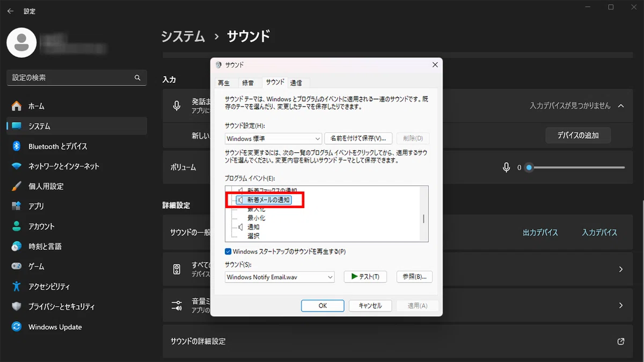Click the speaker device icon under advanced settings
Screen dimensions: 644x362
tap(177, 269)
